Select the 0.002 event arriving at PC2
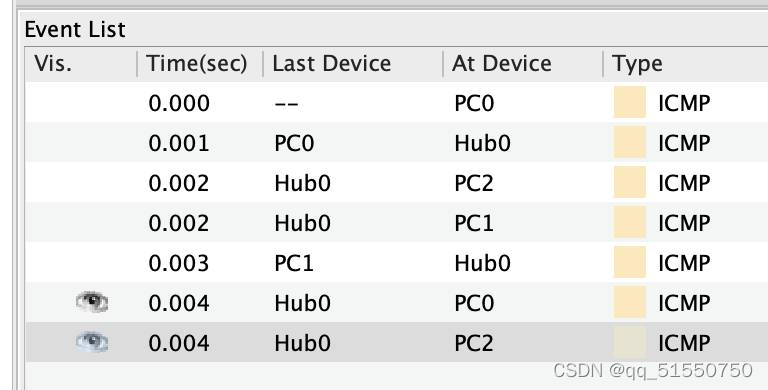Viewport: 768px width, 390px height. click(397, 182)
